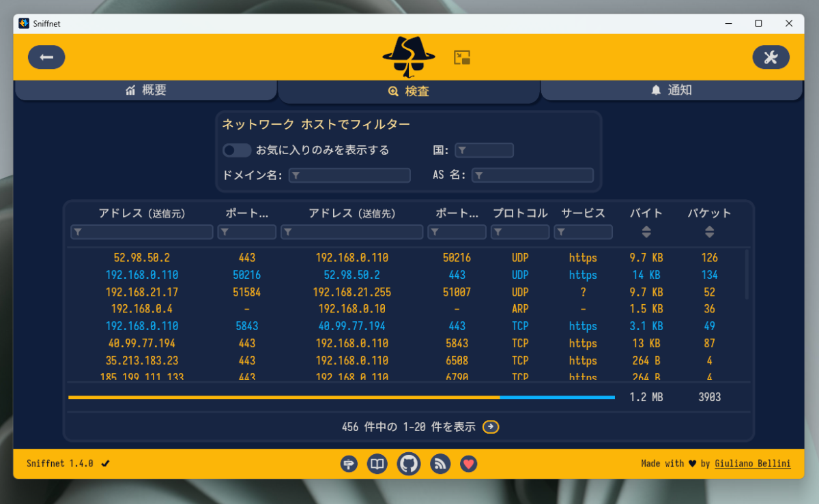
Task: Sort by バイト column arrows
Action: point(646,232)
